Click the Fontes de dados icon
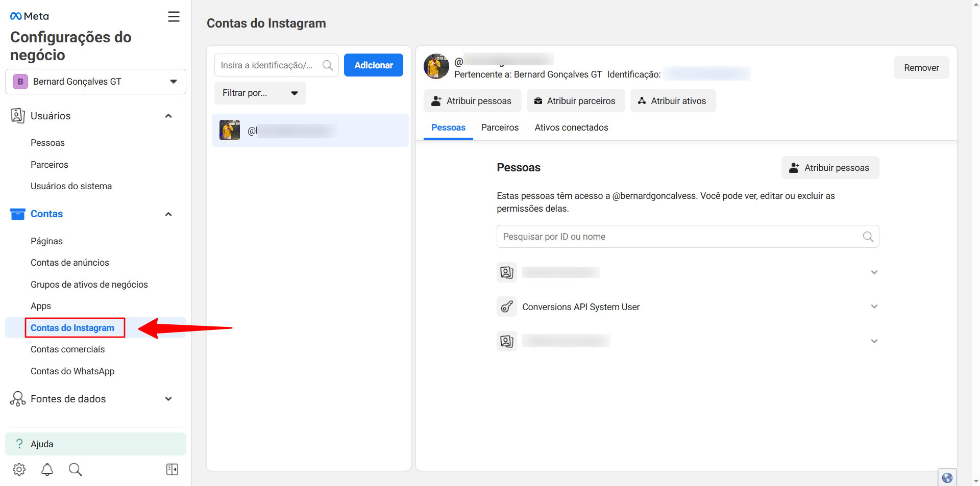980x486 pixels. [18, 399]
